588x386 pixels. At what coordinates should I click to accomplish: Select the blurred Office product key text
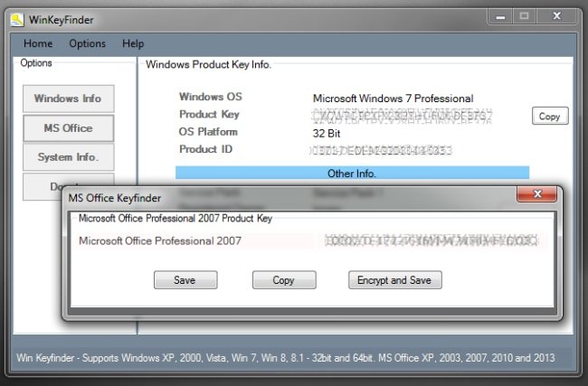[432, 240]
